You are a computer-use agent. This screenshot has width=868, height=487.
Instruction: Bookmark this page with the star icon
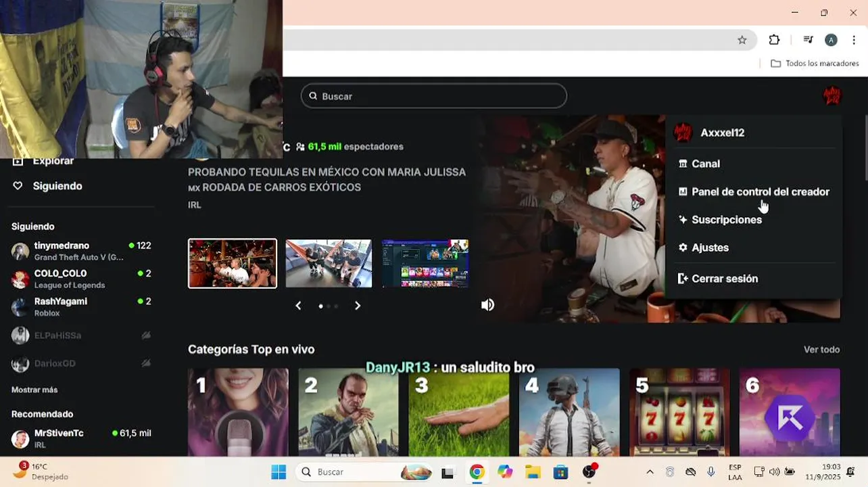point(742,40)
